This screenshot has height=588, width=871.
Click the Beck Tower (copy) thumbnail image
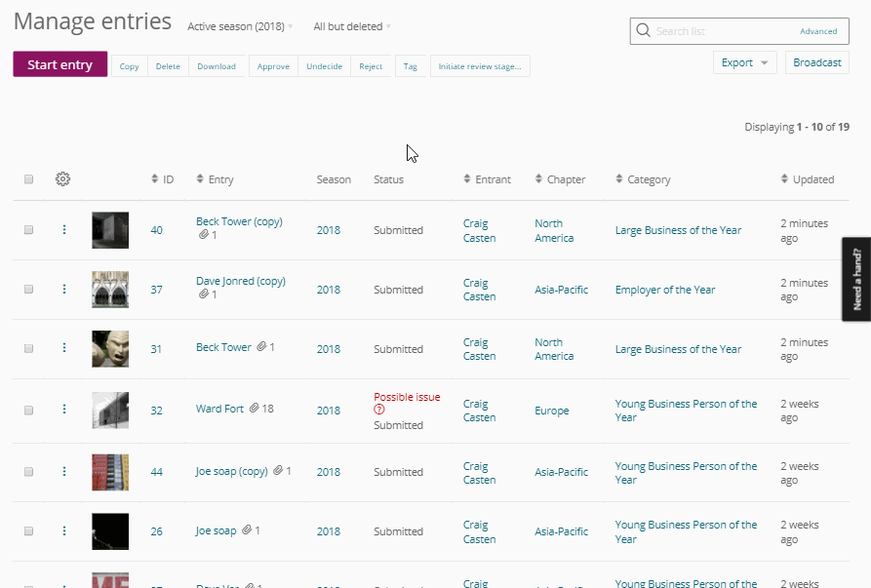pyautogui.click(x=110, y=230)
